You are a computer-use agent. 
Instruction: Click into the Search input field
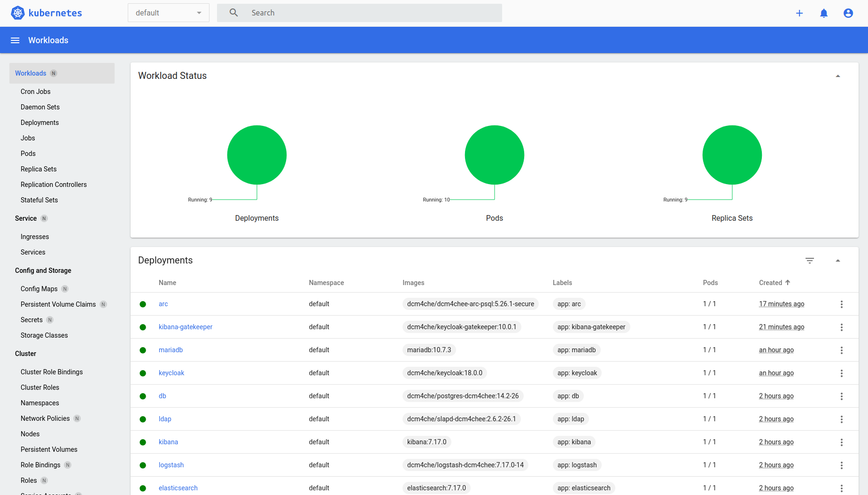point(359,13)
